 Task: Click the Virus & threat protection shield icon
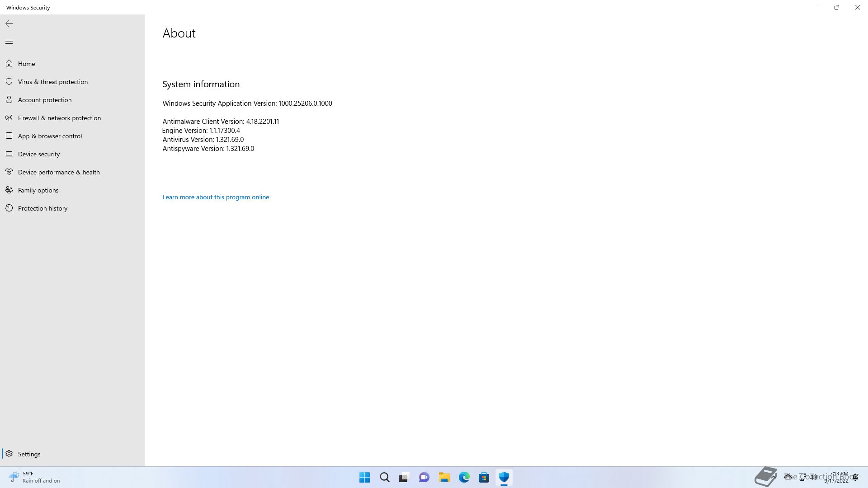click(x=9, y=82)
